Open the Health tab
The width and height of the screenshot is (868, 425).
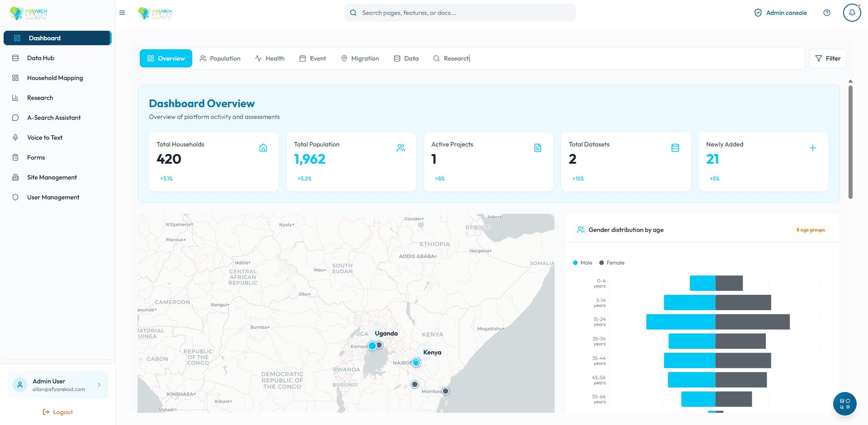click(270, 58)
